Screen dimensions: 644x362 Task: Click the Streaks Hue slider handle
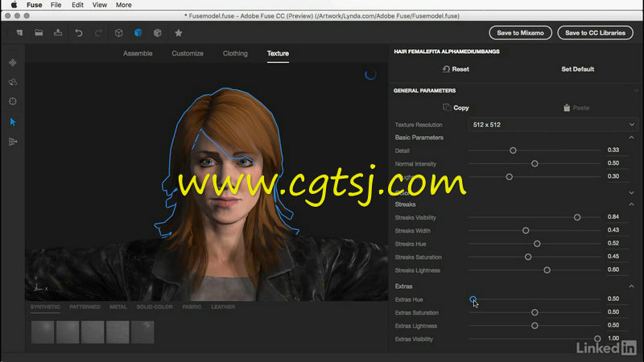pyautogui.click(x=537, y=244)
